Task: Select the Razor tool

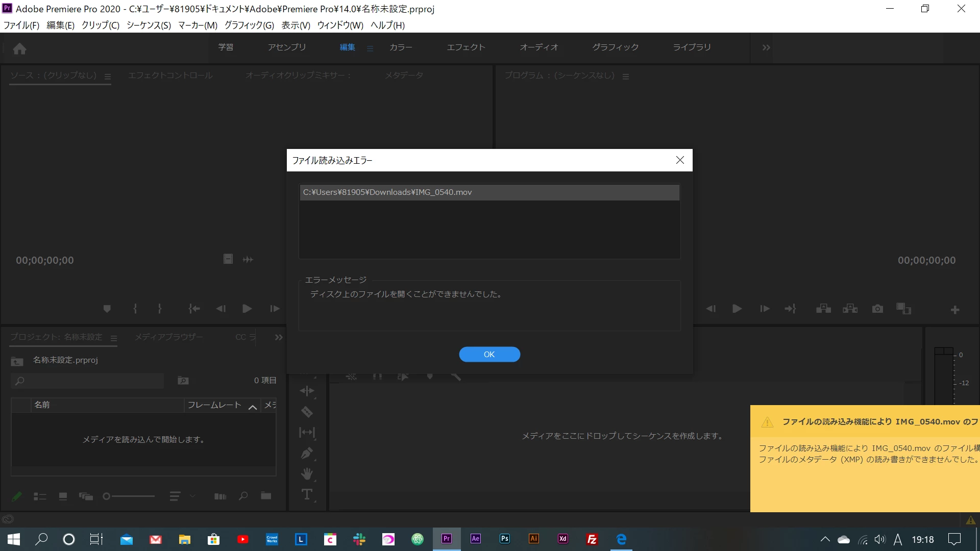Action: [x=307, y=412]
